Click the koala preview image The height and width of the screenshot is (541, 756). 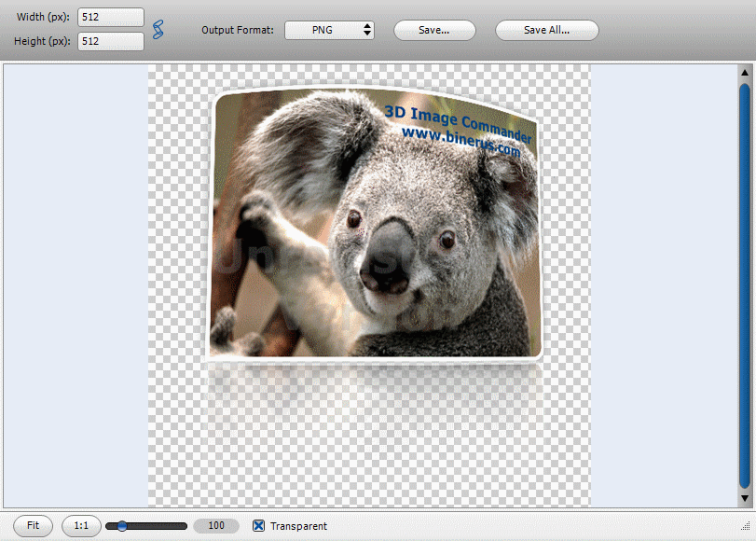[x=376, y=223]
